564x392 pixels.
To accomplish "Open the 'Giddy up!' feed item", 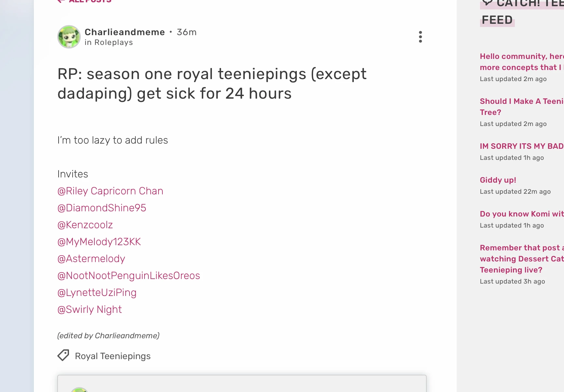I will pyautogui.click(x=498, y=180).
